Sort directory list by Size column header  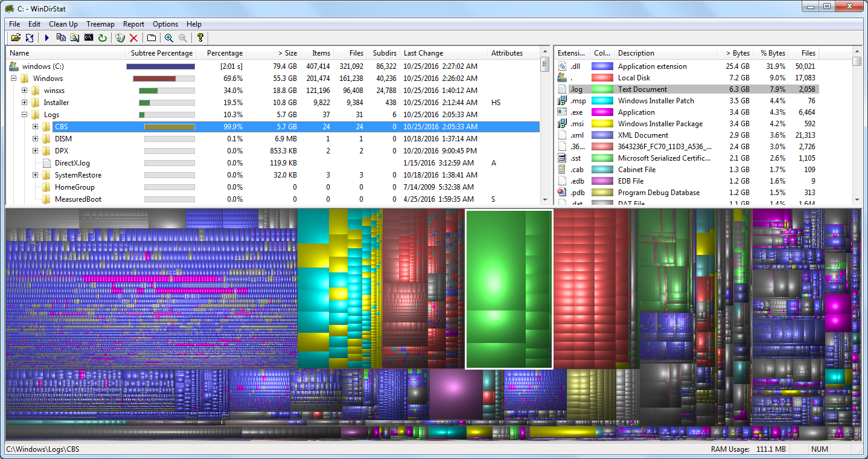[x=275, y=53]
